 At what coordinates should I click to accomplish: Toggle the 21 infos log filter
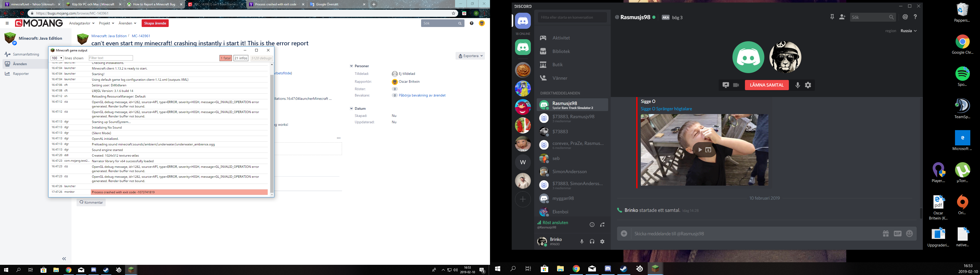241,58
